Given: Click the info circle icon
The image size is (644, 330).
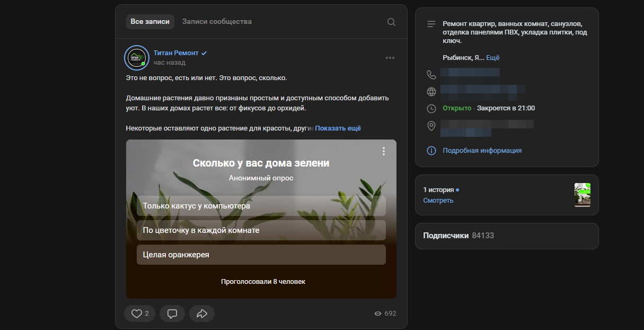Looking at the screenshot, I should click(431, 151).
